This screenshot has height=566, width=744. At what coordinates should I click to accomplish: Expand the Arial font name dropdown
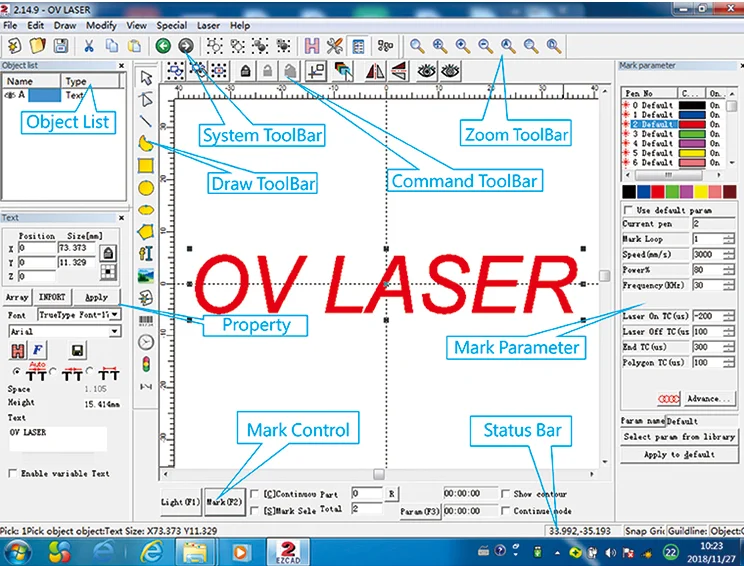(115, 331)
